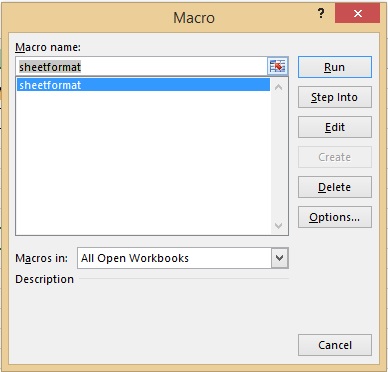
Task: Edit the selected macro
Action: point(335,127)
